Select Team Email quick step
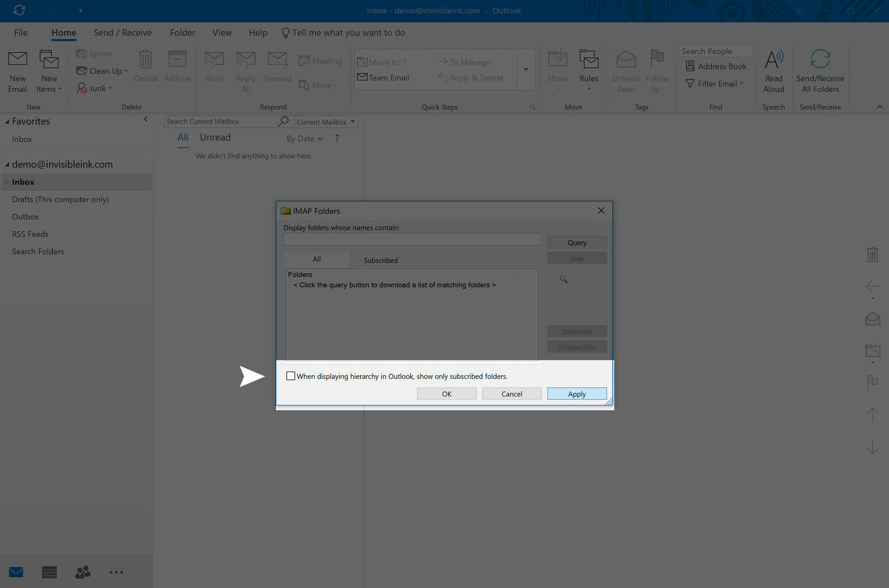The width and height of the screenshot is (889, 588). point(383,78)
